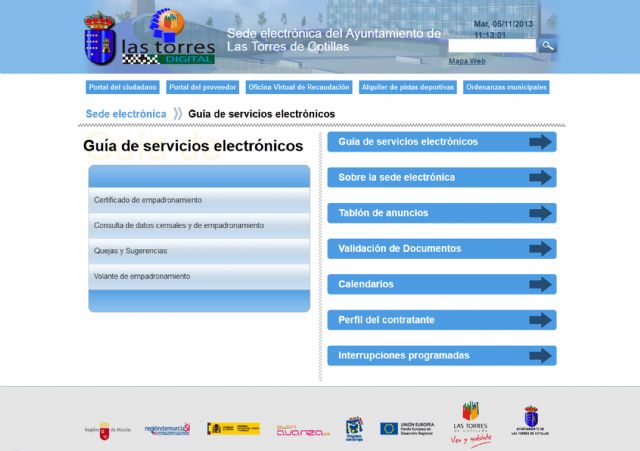Click the arrow beside Tablón de anuncios

540,213
